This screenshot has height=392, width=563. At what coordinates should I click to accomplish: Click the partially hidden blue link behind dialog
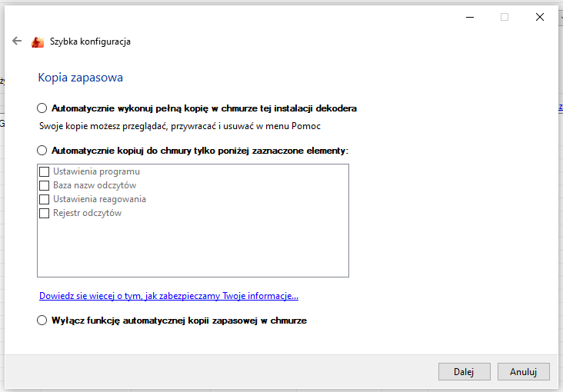coord(561,108)
